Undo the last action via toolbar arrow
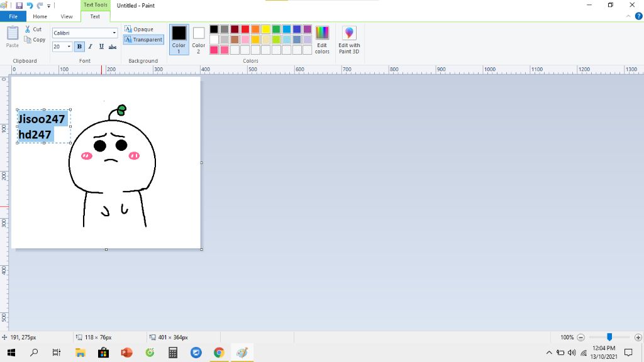 coord(30,5)
